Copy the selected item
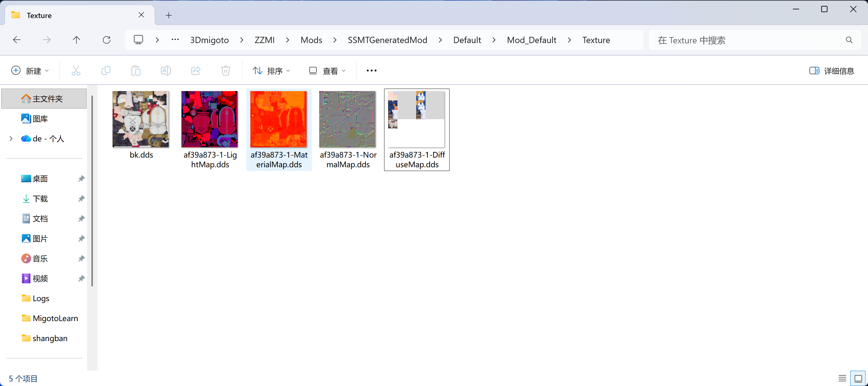Viewport: 868px width, 386px height. [105, 71]
